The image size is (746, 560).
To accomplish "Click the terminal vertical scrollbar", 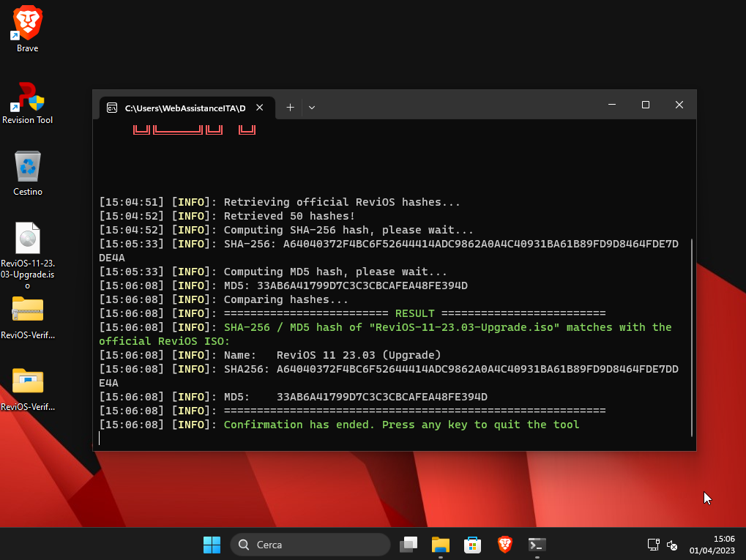I will pos(691,337).
